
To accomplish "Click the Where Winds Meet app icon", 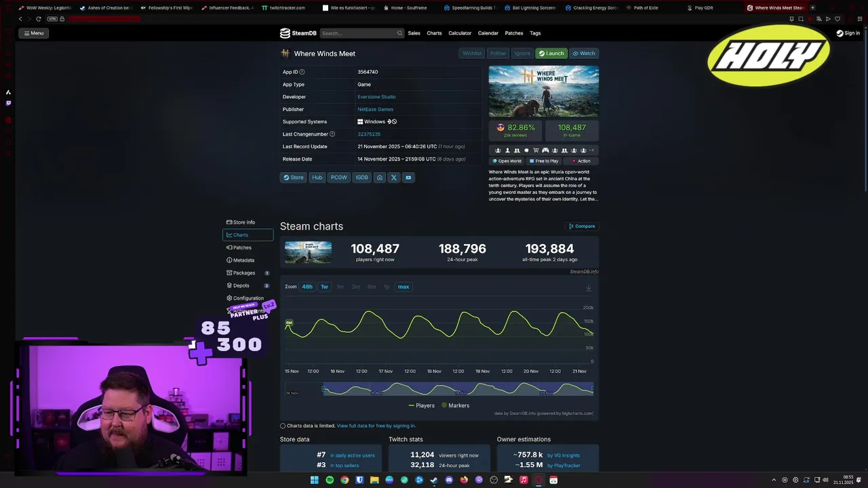I will point(285,54).
